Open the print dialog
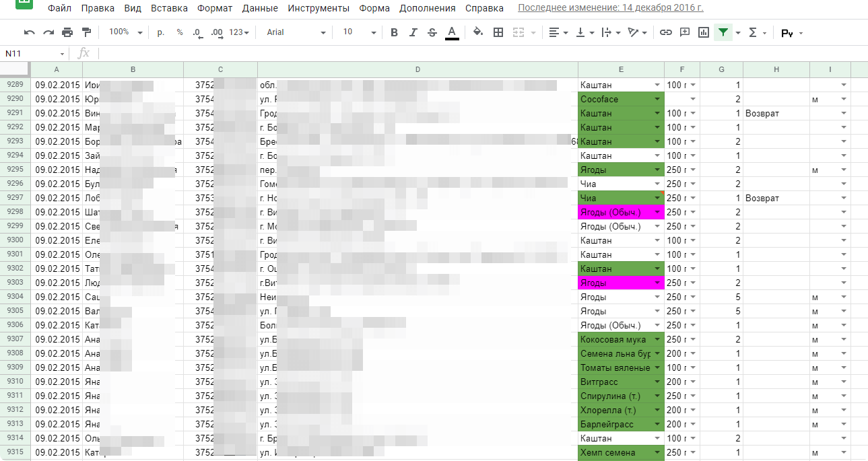Viewport: 868px width, 461px height. [66, 32]
